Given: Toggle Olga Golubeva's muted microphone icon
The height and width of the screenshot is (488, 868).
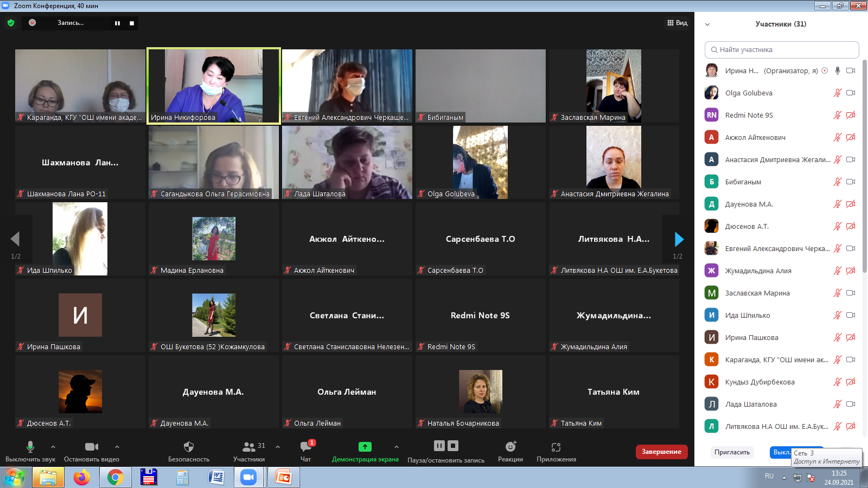Looking at the screenshot, I should [837, 93].
